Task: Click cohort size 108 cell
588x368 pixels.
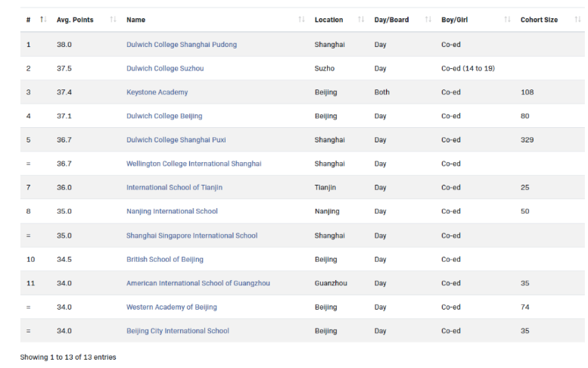Action: [x=527, y=92]
